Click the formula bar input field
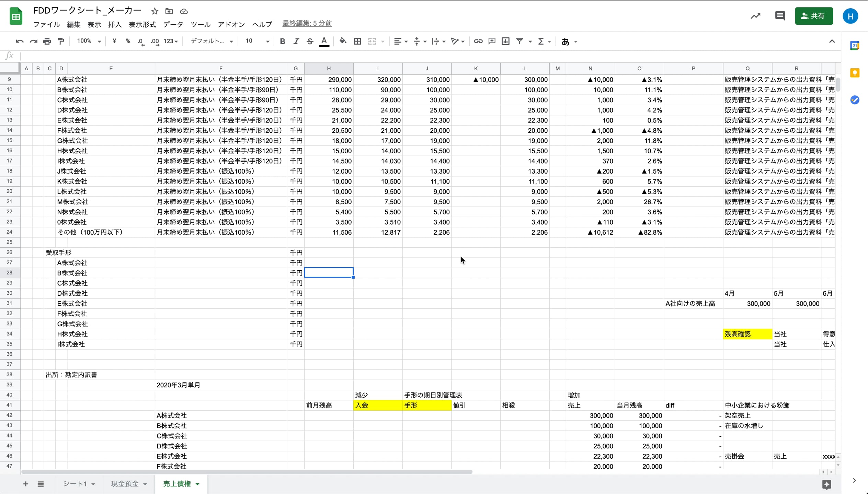 [412, 56]
